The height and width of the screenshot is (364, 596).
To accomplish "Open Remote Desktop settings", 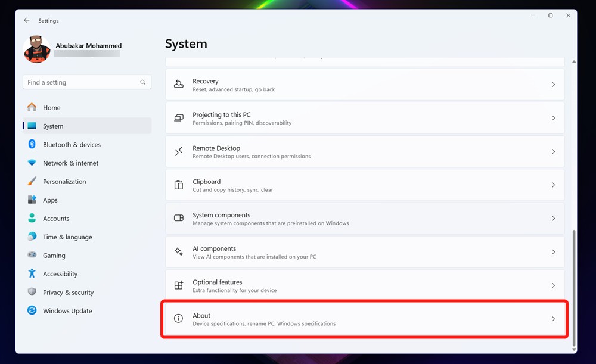I will point(364,151).
